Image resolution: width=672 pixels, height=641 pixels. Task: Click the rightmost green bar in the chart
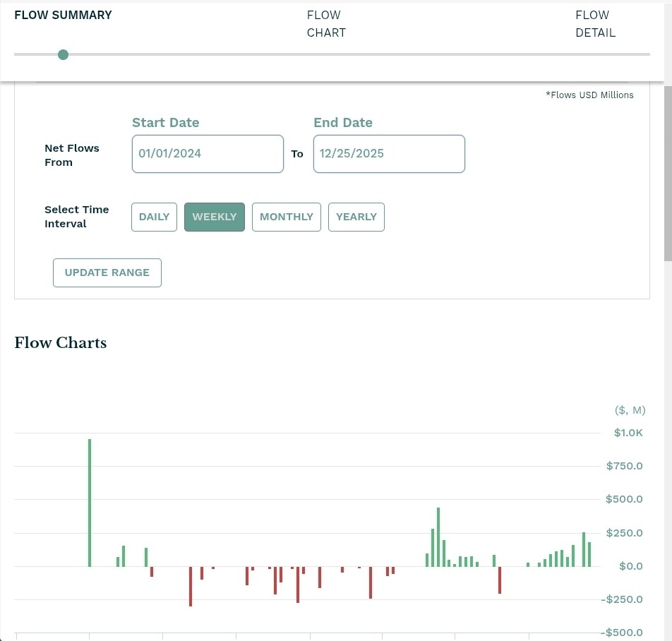(x=589, y=554)
